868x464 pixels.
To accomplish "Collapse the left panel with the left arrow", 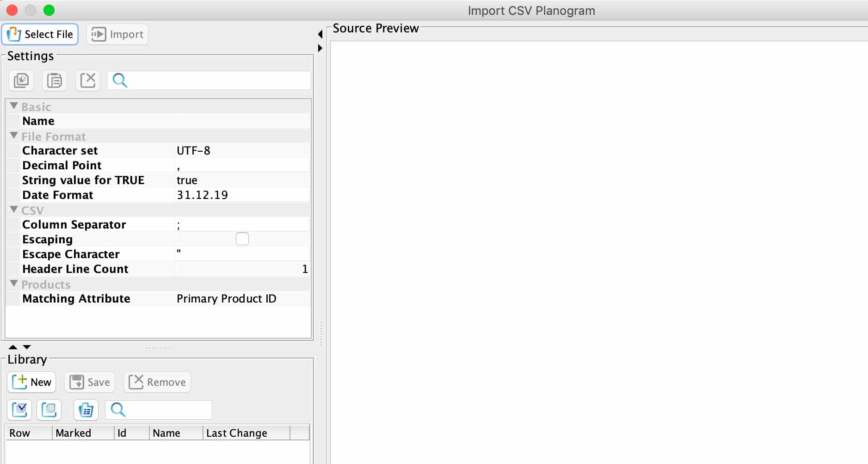I will click(320, 34).
